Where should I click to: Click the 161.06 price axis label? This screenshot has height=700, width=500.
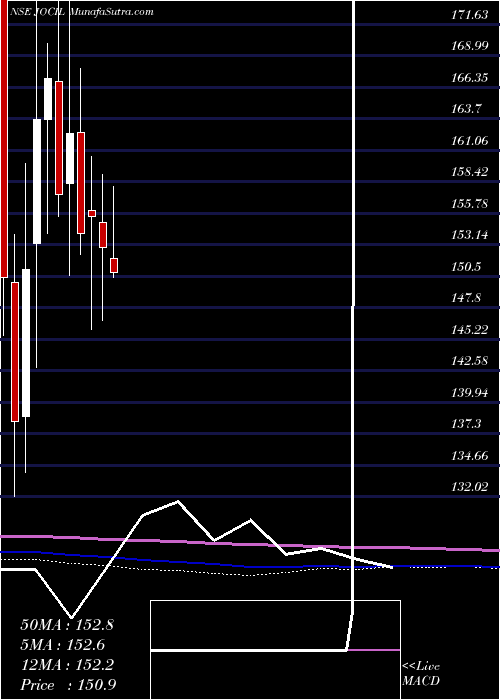(x=469, y=141)
